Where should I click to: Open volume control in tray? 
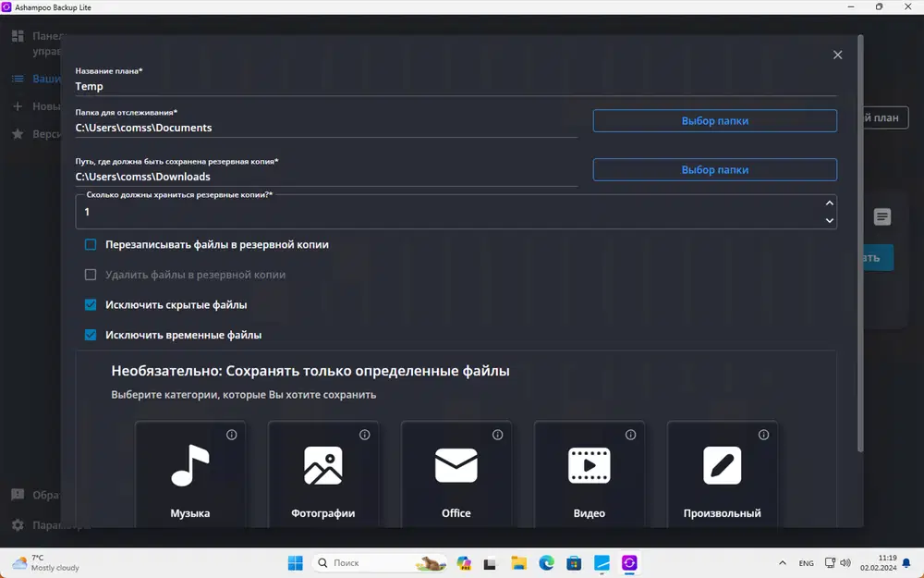pyautogui.click(x=845, y=563)
